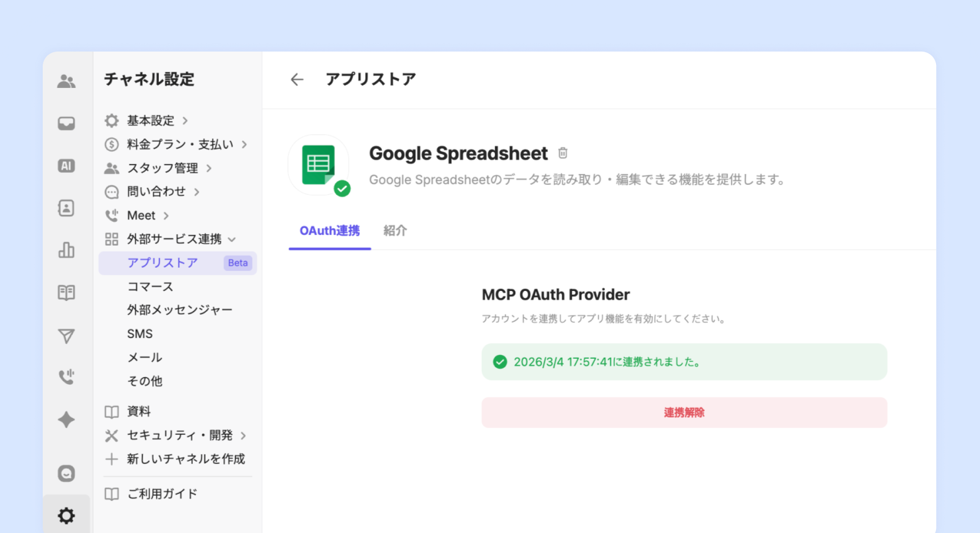The width and height of the screenshot is (980, 533).
Task: Open the documents book icon in left rail
Action: (x=66, y=292)
